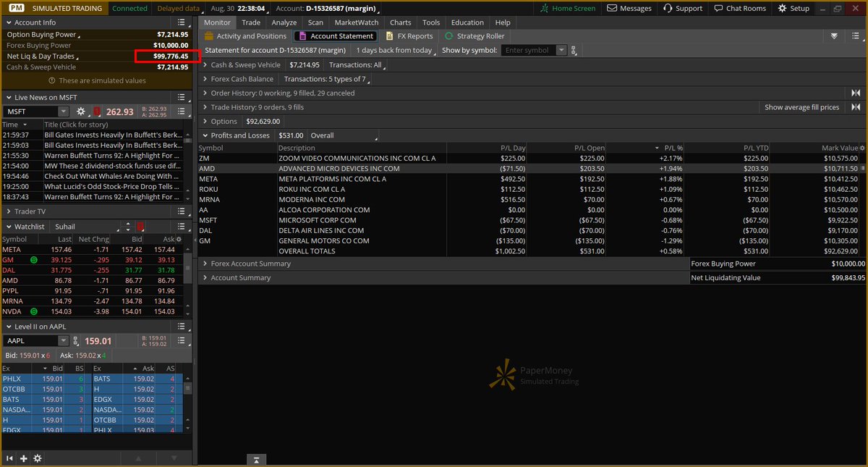Screen dimensions: 868x467
Task: Collapse the Account Info gadget
Action: point(9,22)
